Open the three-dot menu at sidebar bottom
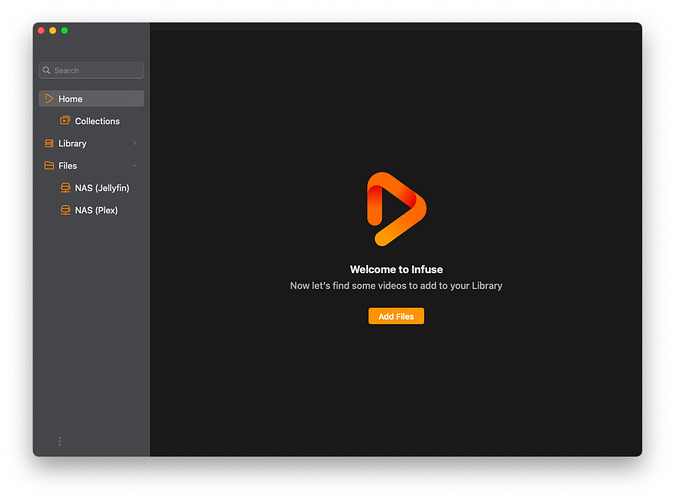675x500 pixels. click(59, 441)
